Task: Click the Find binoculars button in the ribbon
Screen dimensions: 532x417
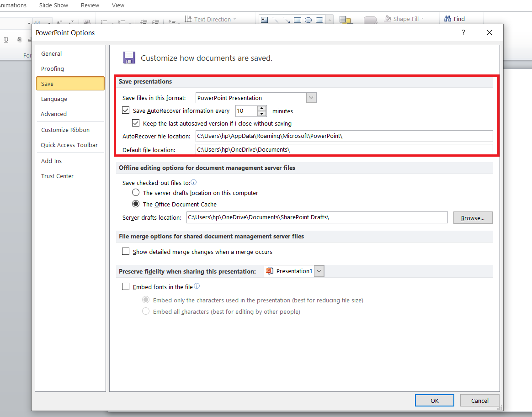Action: pyautogui.click(x=454, y=19)
